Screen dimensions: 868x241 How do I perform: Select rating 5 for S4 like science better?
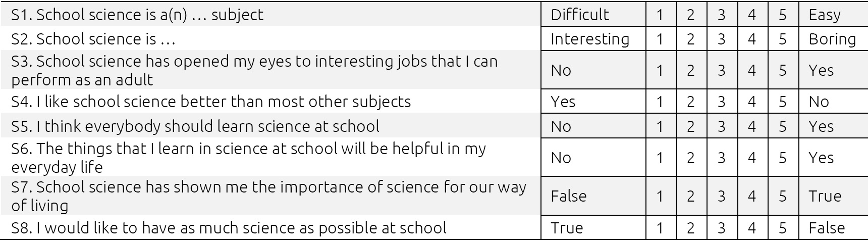click(x=783, y=102)
